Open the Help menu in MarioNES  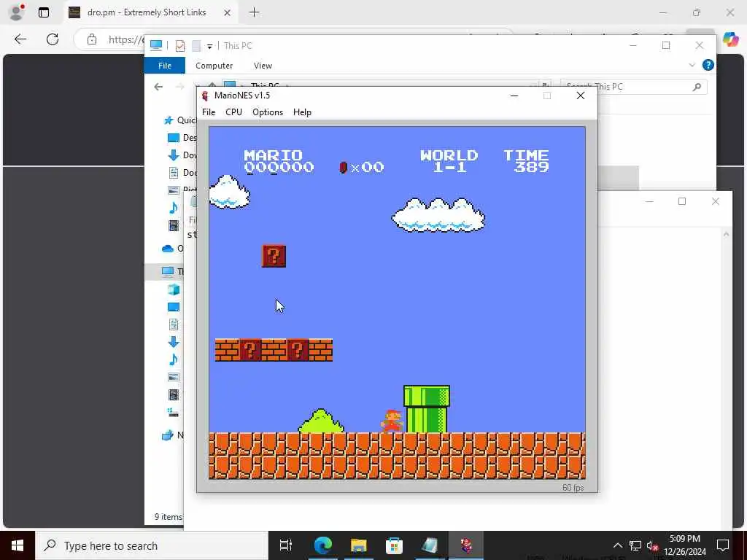pos(302,112)
